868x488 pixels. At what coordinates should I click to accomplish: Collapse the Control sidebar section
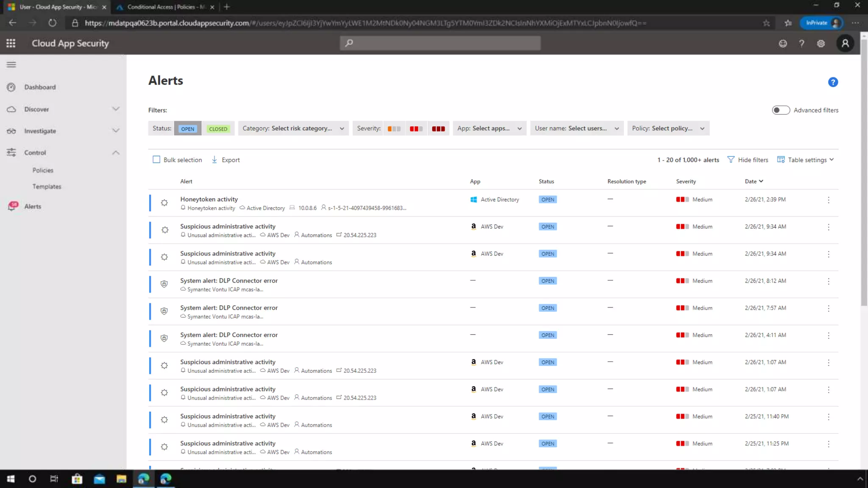116,152
